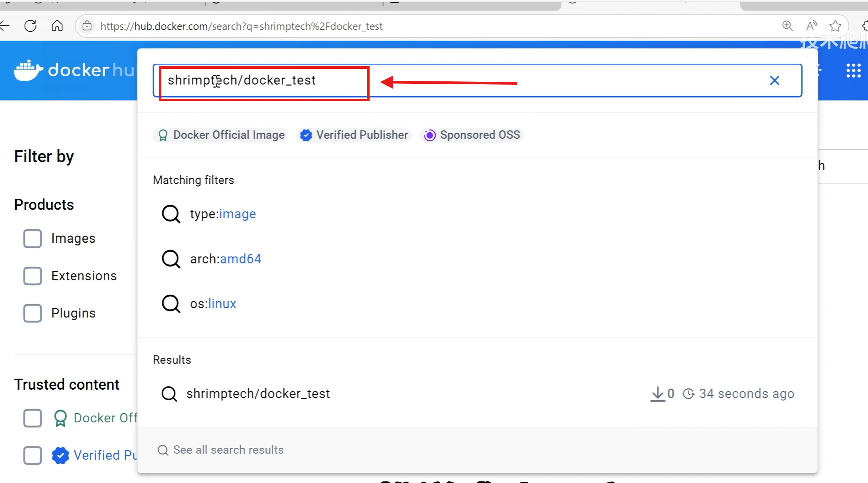Click the magnifier icon beside type:image
This screenshot has height=483, width=868.
point(171,214)
